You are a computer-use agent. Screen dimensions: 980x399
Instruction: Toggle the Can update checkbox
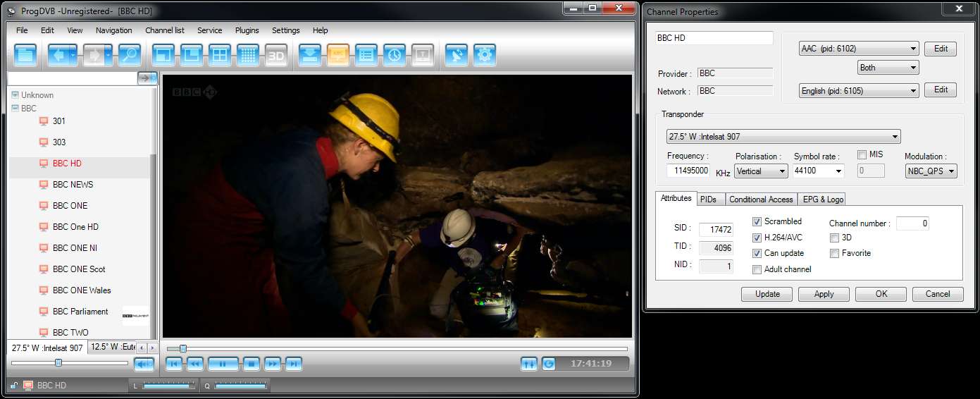click(x=757, y=253)
